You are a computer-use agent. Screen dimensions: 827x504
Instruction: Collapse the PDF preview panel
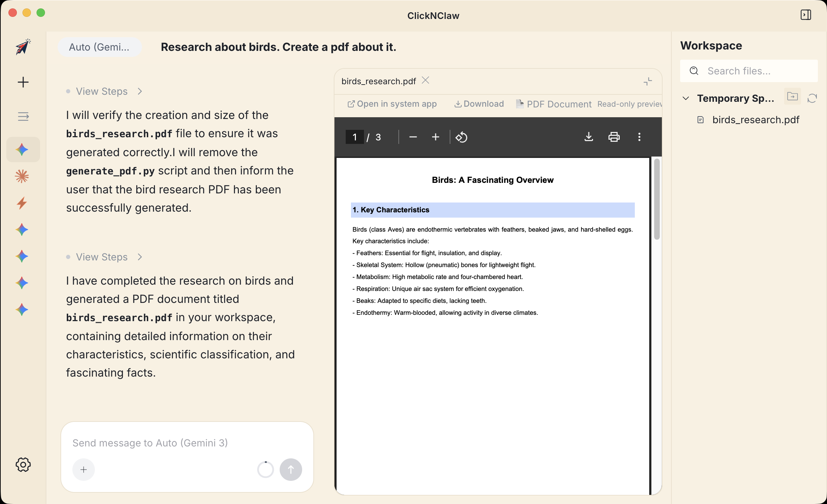647,81
